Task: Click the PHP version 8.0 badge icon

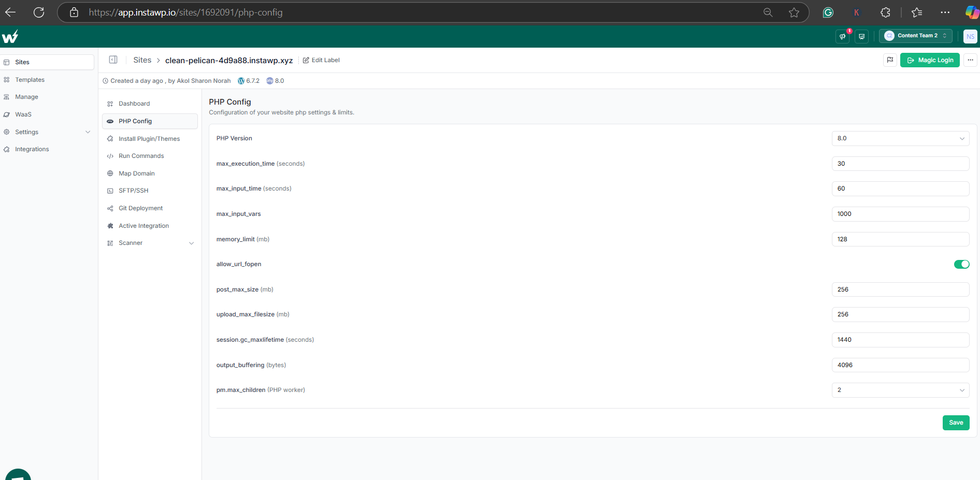Action: click(270, 81)
